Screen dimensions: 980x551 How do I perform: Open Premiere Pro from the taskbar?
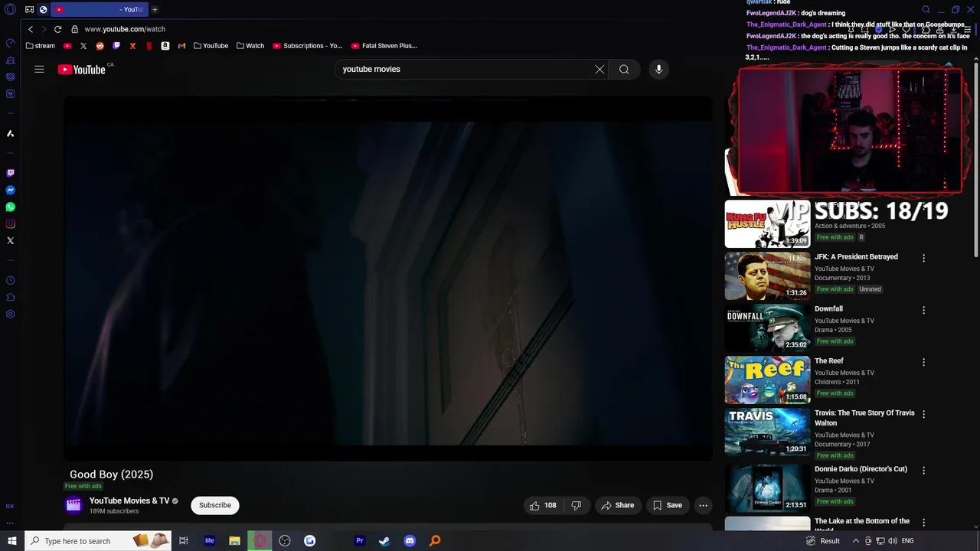click(359, 541)
